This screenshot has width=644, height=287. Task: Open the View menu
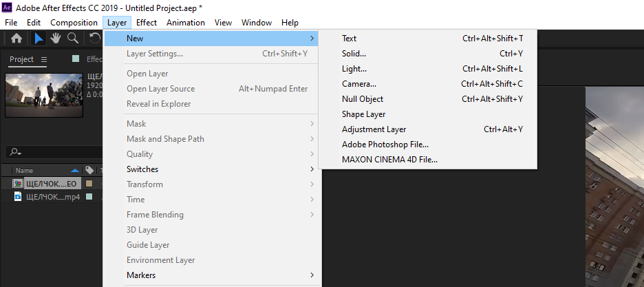tap(223, 23)
